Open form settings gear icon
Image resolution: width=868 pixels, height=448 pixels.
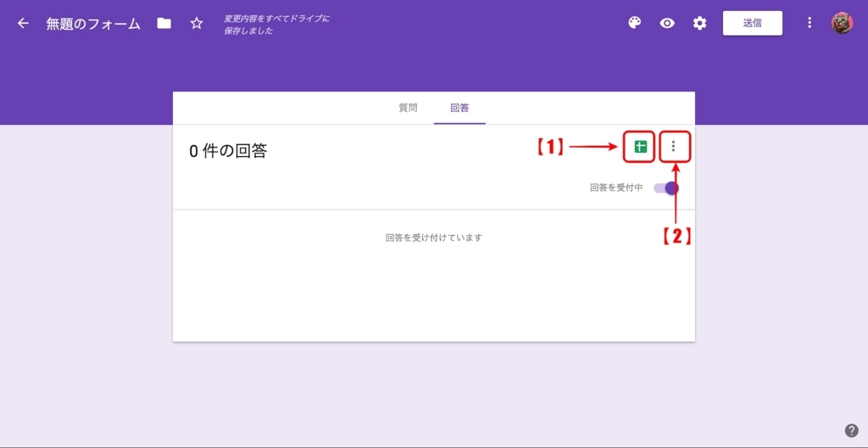pos(699,23)
